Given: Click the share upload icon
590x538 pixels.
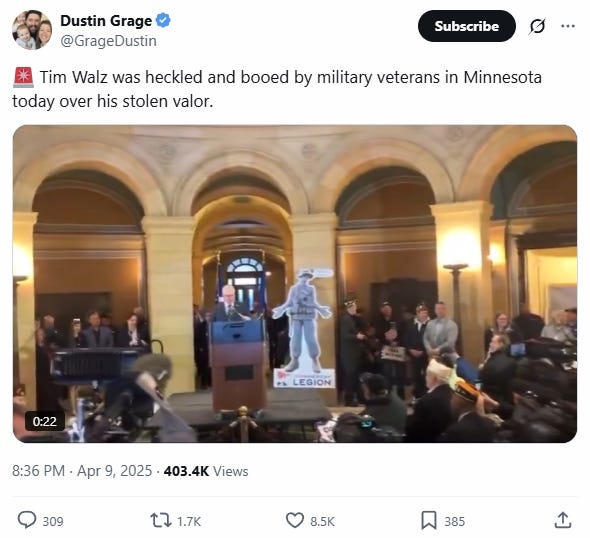Looking at the screenshot, I should pos(563,520).
